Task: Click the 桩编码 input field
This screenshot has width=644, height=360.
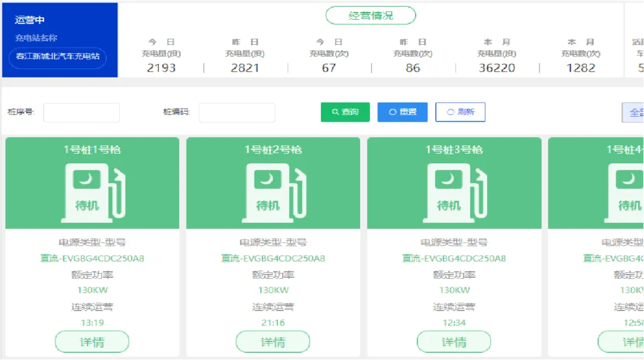Action: pos(237,113)
